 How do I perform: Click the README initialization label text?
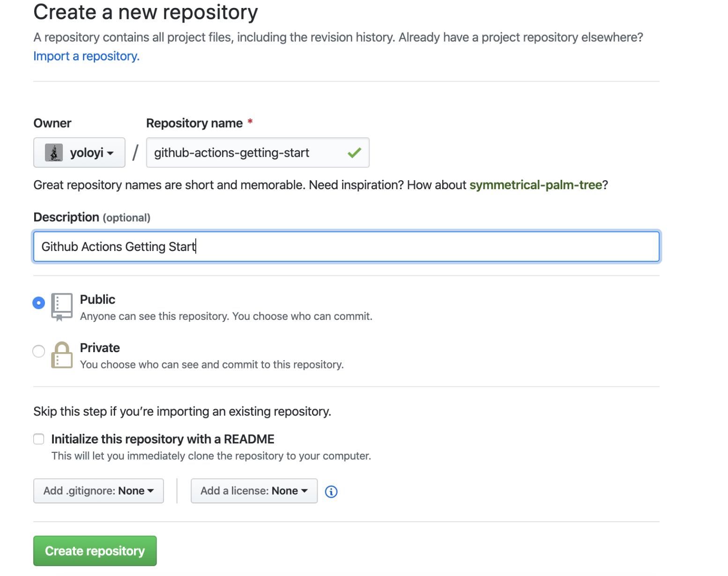[163, 439]
